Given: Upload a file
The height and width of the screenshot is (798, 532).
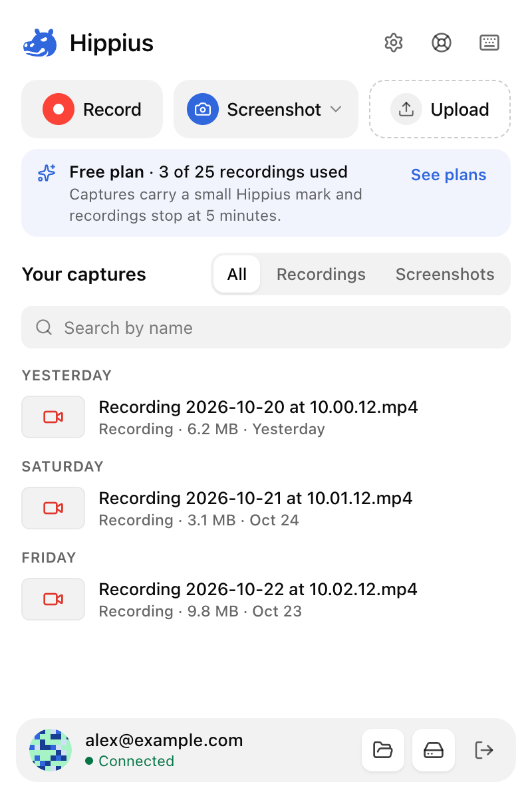Looking at the screenshot, I should [x=440, y=109].
